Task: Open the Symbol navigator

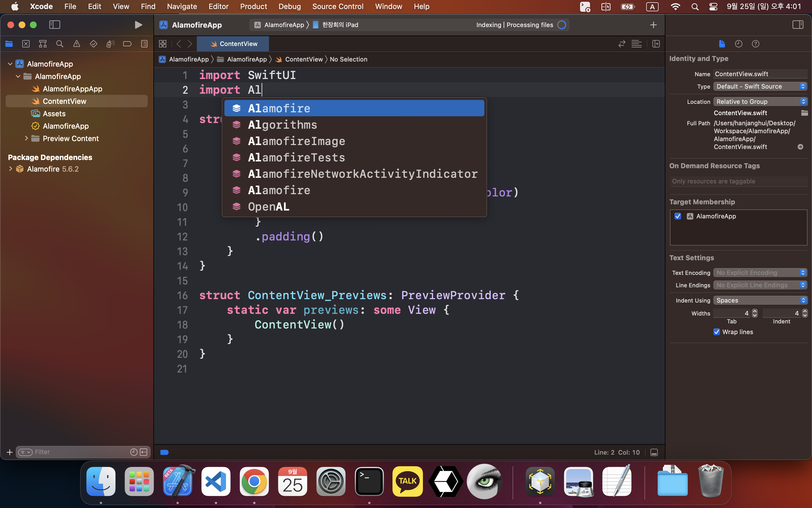Action: tap(43, 44)
